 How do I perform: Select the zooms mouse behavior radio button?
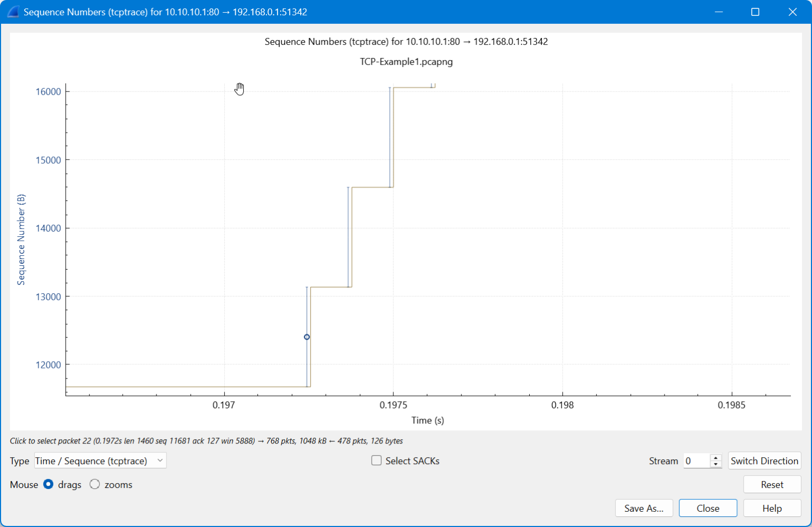click(95, 484)
